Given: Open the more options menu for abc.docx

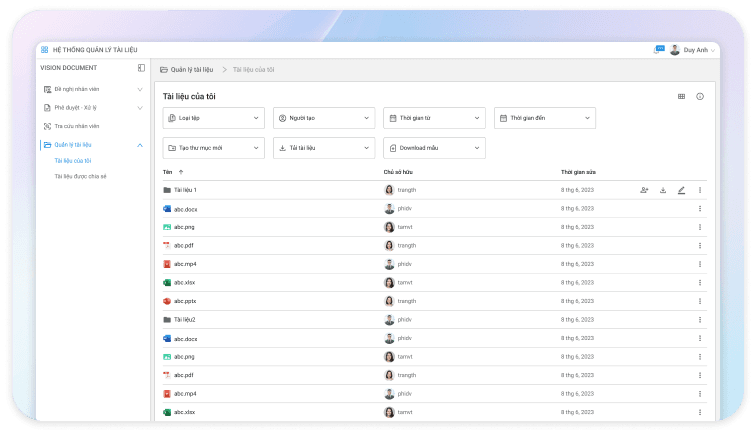Looking at the screenshot, I should click(x=700, y=209).
